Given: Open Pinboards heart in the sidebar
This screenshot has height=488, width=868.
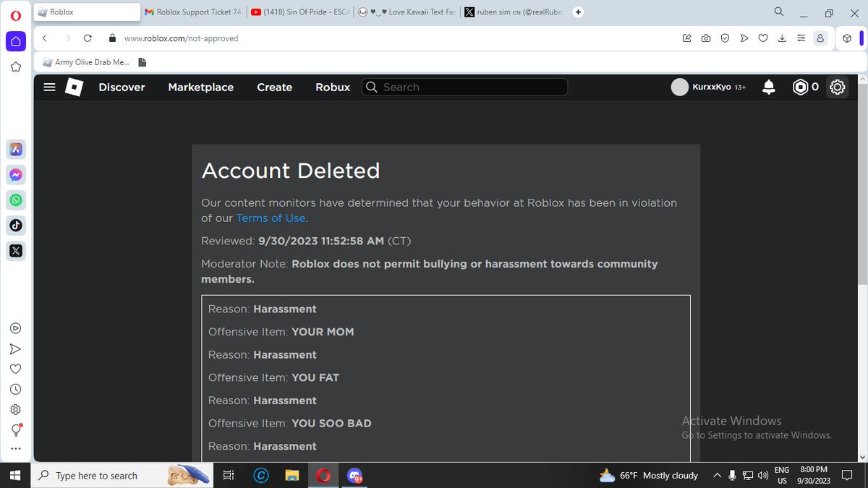Looking at the screenshot, I should (16, 369).
